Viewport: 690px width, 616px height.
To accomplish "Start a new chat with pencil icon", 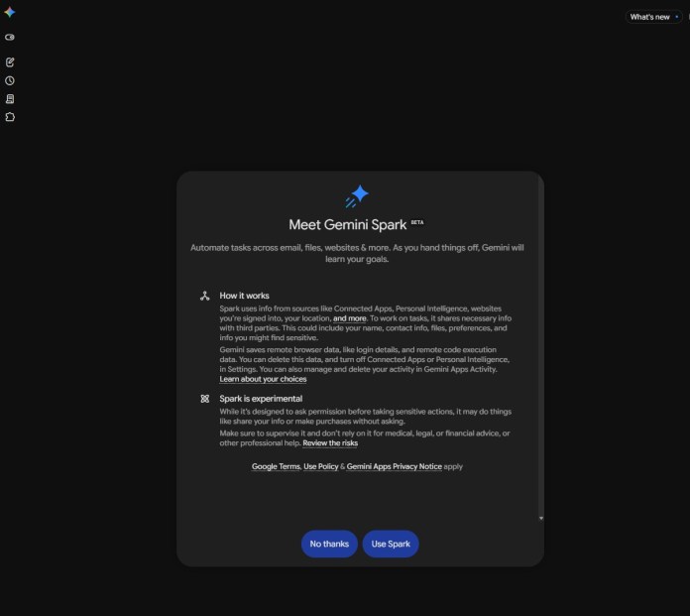I will coord(10,62).
